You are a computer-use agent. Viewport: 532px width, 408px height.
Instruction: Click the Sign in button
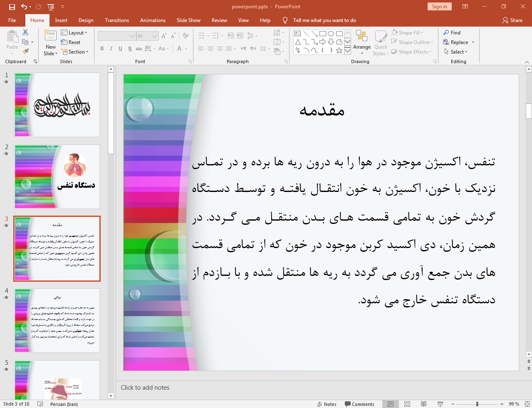pos(439,7)
